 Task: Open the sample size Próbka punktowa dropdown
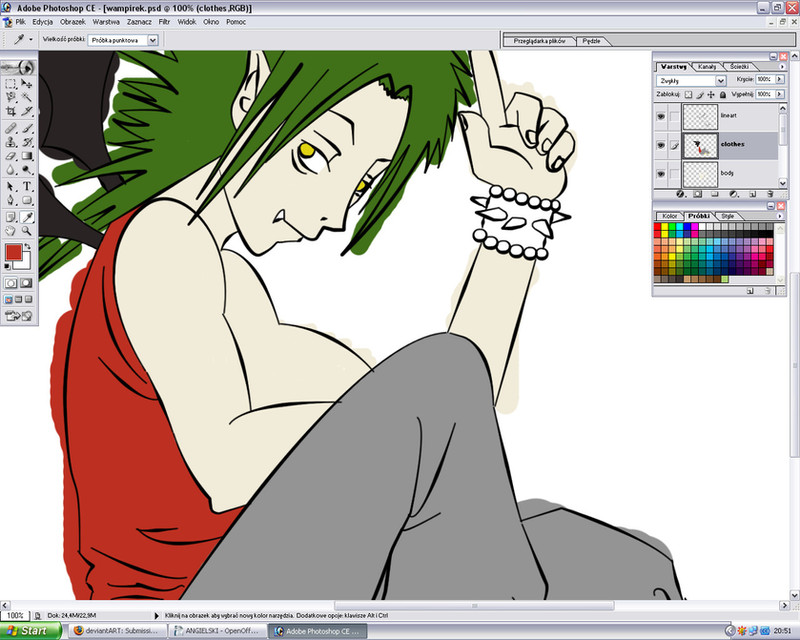(x=153, y=40)
